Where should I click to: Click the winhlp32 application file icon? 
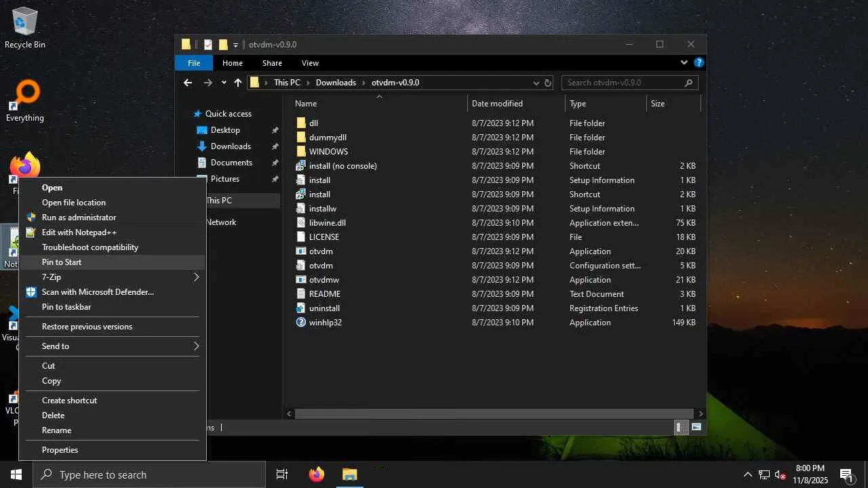tap(302, 323)
